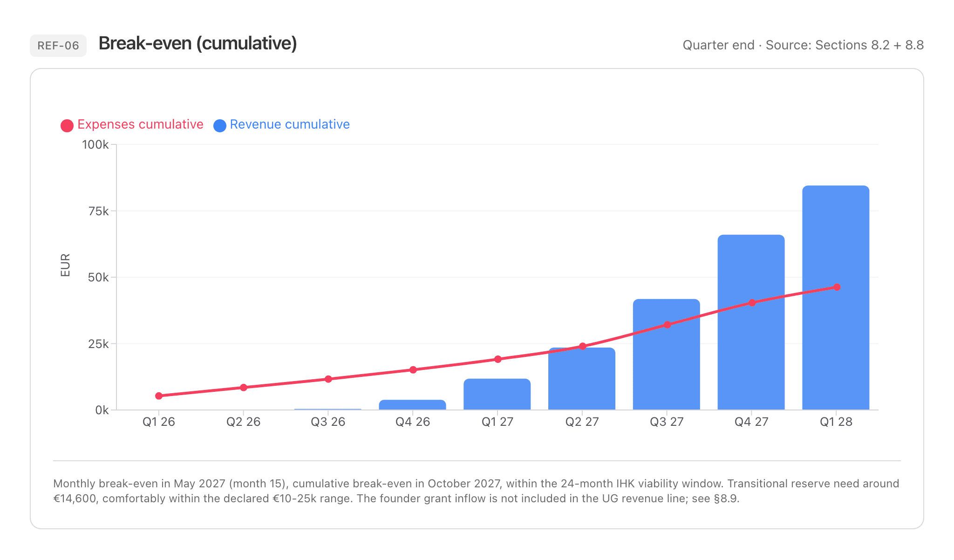Click the Q2 27 x-axis label
The width and height of the screenshot is (954, 560).
582,422
